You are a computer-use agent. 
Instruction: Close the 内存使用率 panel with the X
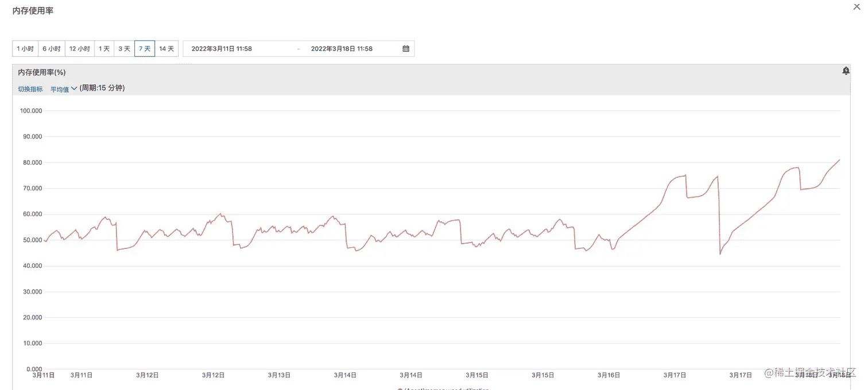tap(857, 6)
